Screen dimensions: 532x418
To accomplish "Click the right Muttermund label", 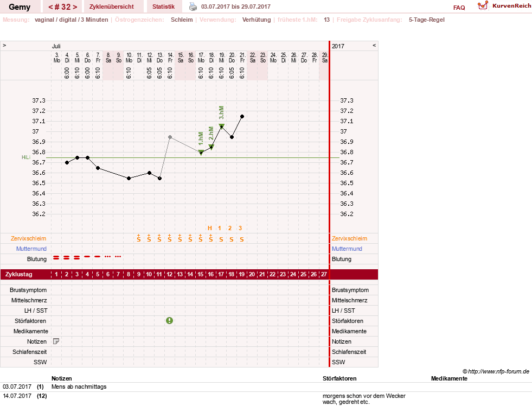I will pyautogui.click(x=347, y=249).
